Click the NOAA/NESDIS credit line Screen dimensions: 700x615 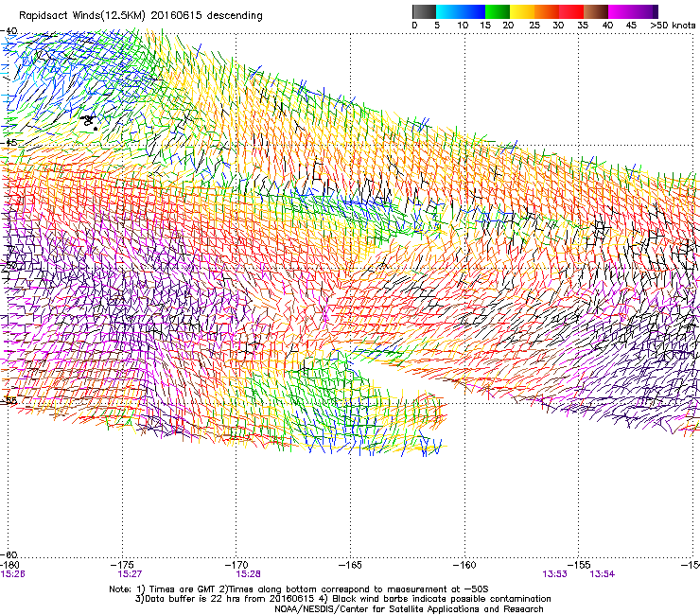[x=409, y=609]
